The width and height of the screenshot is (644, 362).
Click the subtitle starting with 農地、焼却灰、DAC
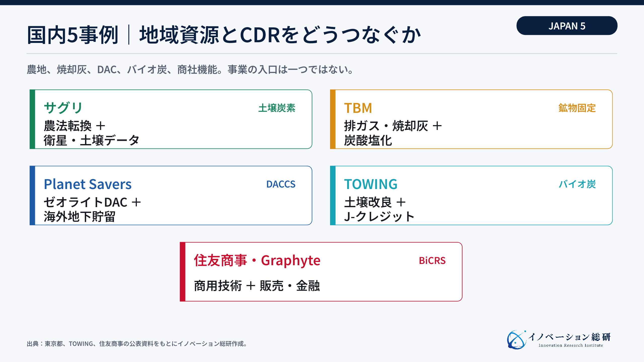(190, 70)
